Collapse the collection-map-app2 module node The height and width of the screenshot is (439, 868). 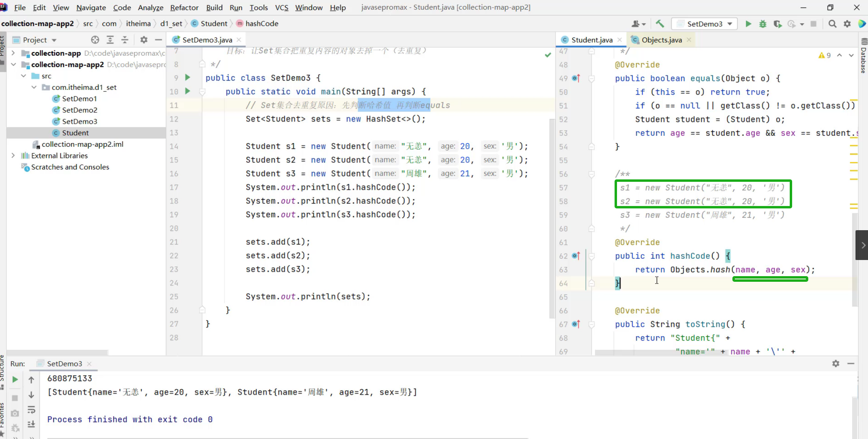click(13, 64)
